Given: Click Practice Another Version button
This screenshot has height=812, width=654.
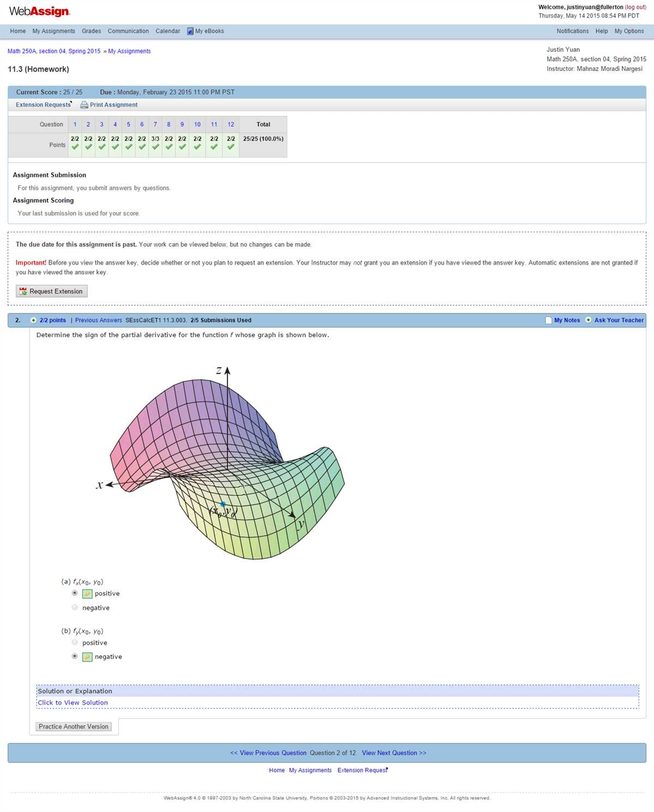Looking at the screenshot, I should [x=74, y=726].
